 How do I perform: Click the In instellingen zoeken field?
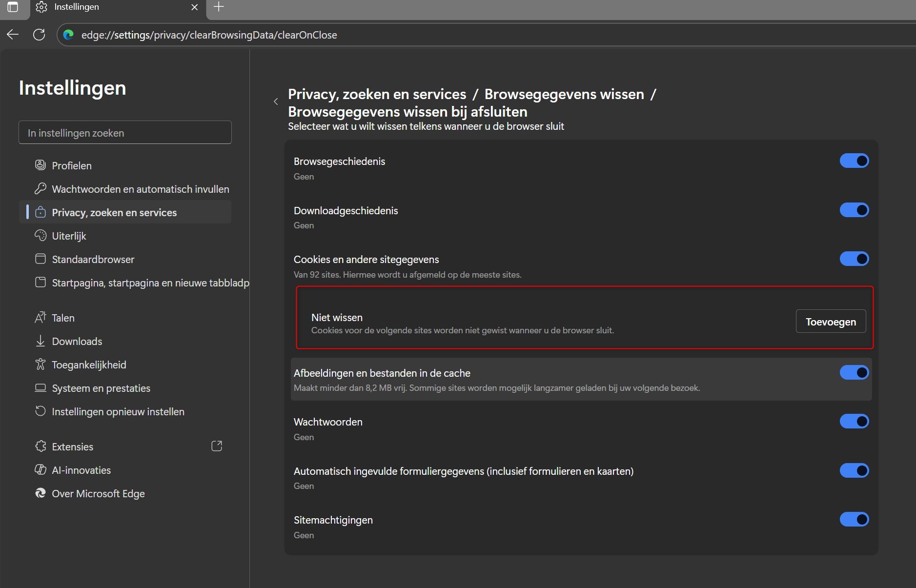coord(125,133)
